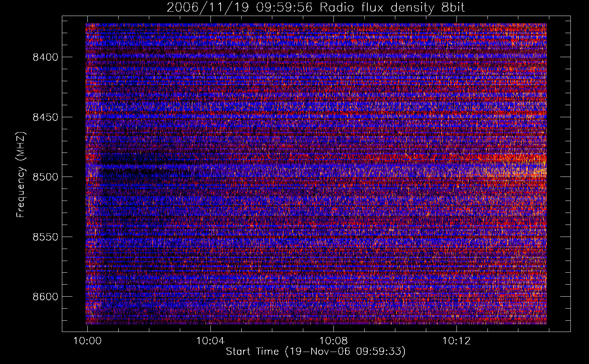Click the 10:12 time axis label
589x364 pixels.
456,341
